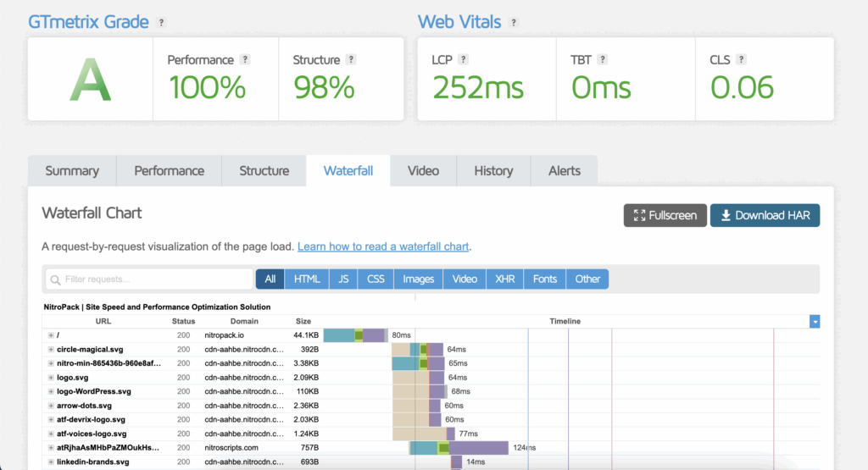
Task: Click the filter search magnifier icon
Action: click(55, 279)
